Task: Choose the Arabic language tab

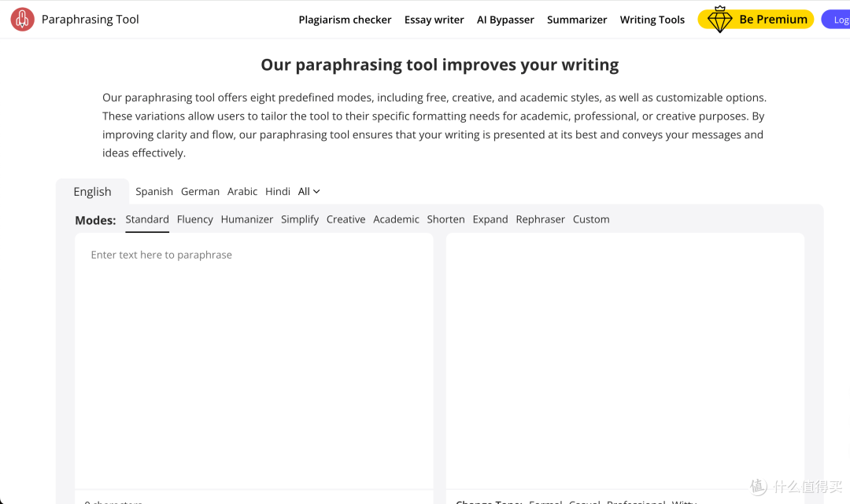Action: (242, 192)
